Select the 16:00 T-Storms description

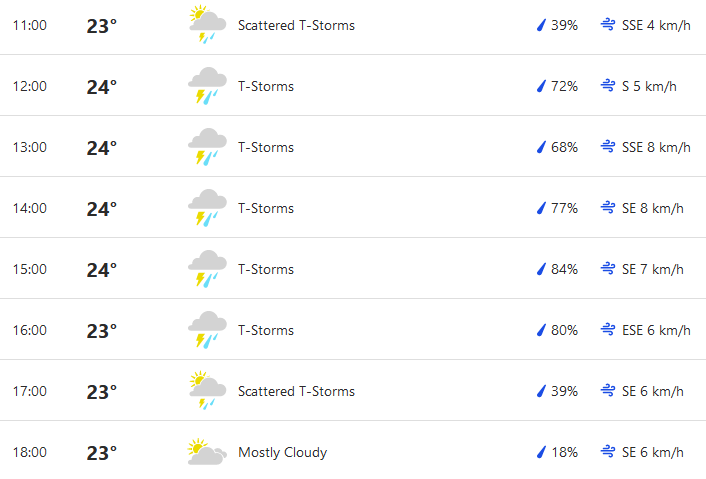[x=266, y=330]
